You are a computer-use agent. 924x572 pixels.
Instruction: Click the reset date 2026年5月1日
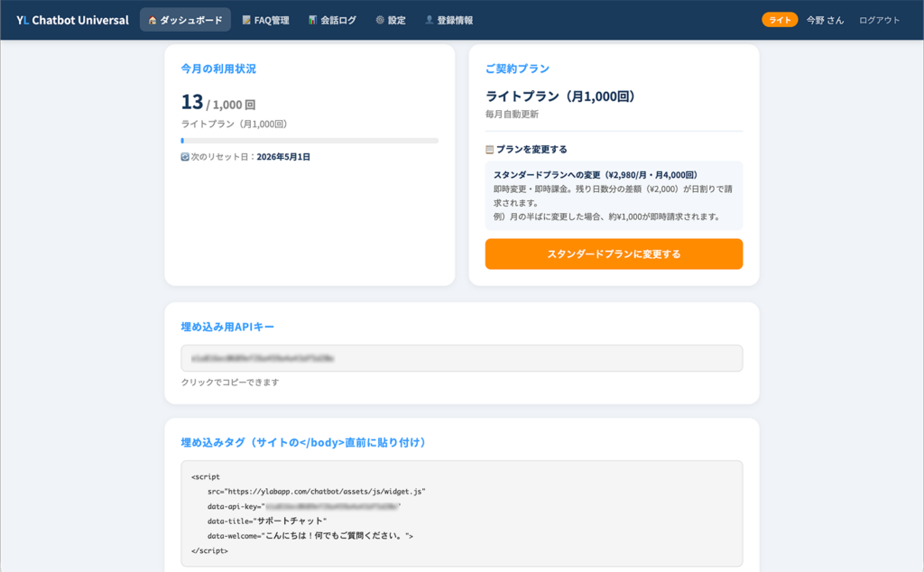click(283, 157)
